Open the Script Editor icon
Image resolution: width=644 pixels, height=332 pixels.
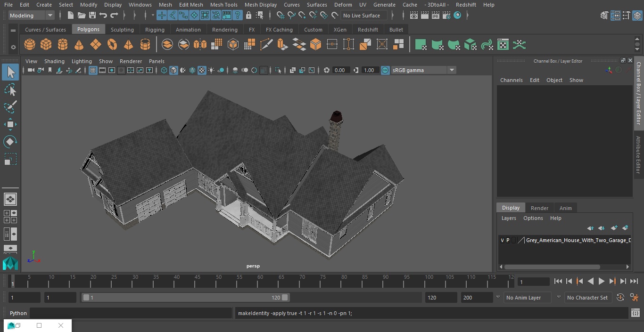click(636, 313)
